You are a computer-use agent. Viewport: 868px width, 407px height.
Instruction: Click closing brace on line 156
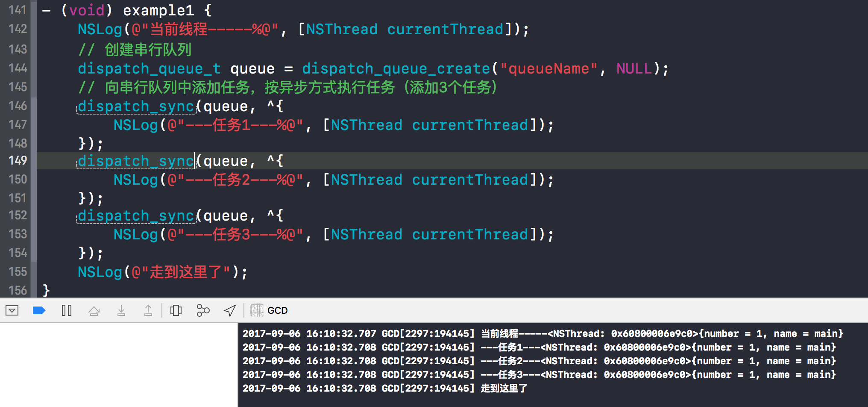46,291
